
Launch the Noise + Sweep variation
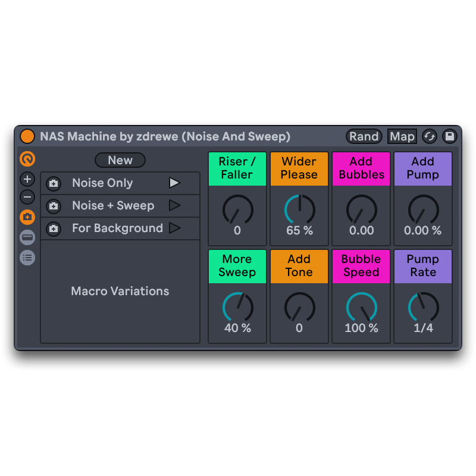click(174, 205)
